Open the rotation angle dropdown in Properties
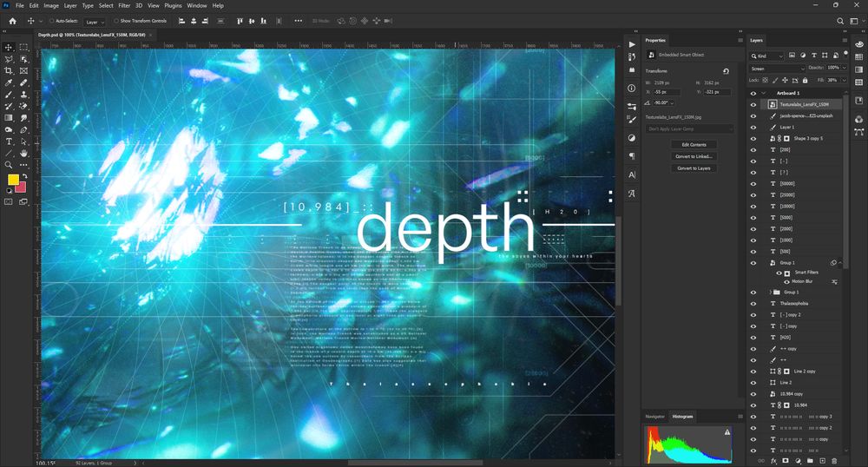The image size is (868, 467). click(x=672, y=103)
